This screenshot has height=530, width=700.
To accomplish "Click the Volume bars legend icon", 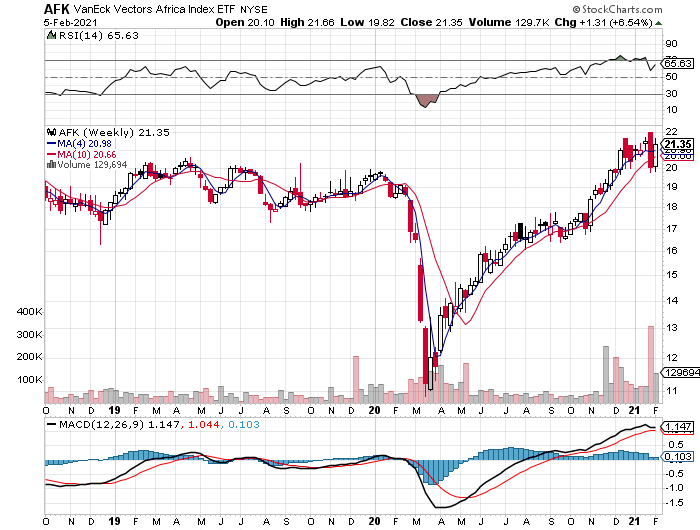I will coord(50,163).
